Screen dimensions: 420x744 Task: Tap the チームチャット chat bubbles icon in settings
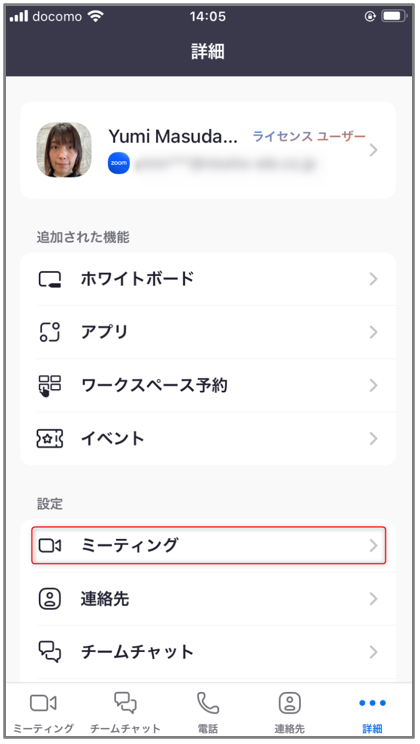(x=50, y=651)
